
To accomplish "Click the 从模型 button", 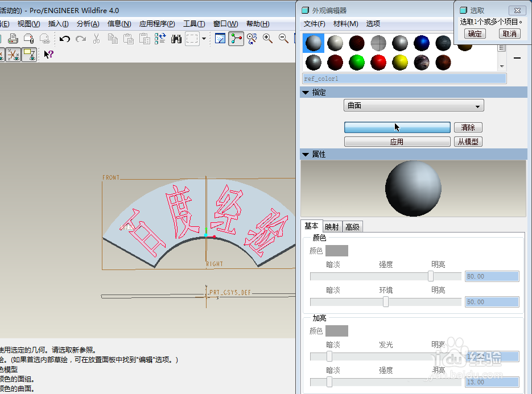I will click(468, 142).
